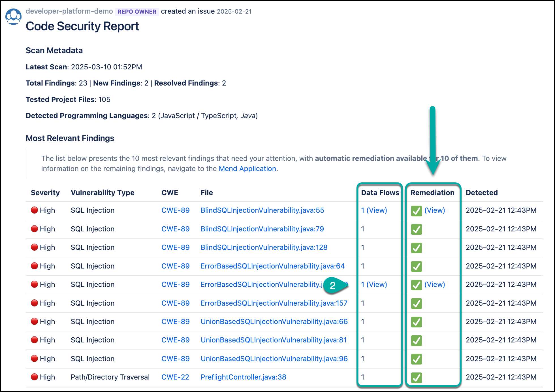
Task: Click the green checkmark for UnionBasedSQLInjectionVulnerability.java:96
Action: tap(416, 359)
